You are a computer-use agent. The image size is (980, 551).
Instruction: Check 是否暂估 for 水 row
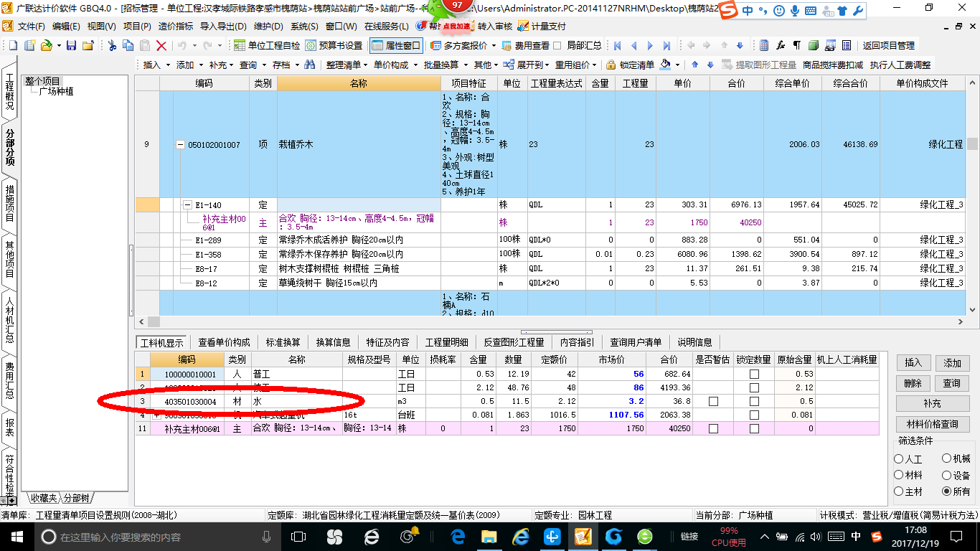tap(713, 402)
